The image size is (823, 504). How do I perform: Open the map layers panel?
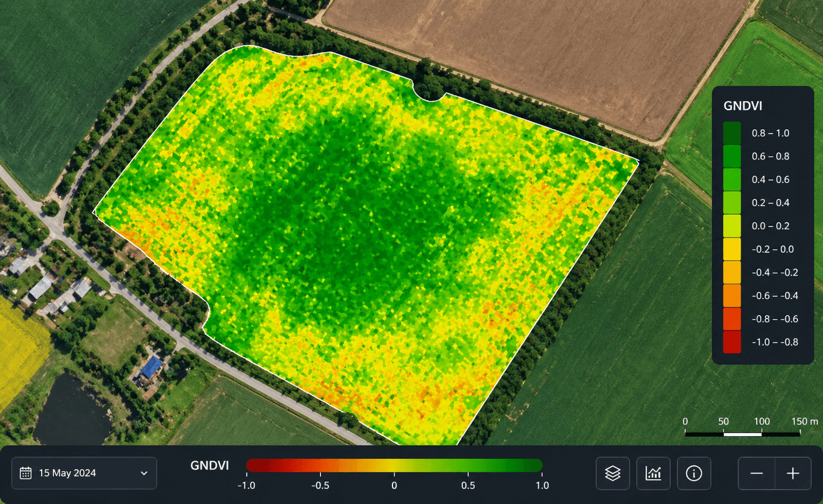click(x=612, y=473)
